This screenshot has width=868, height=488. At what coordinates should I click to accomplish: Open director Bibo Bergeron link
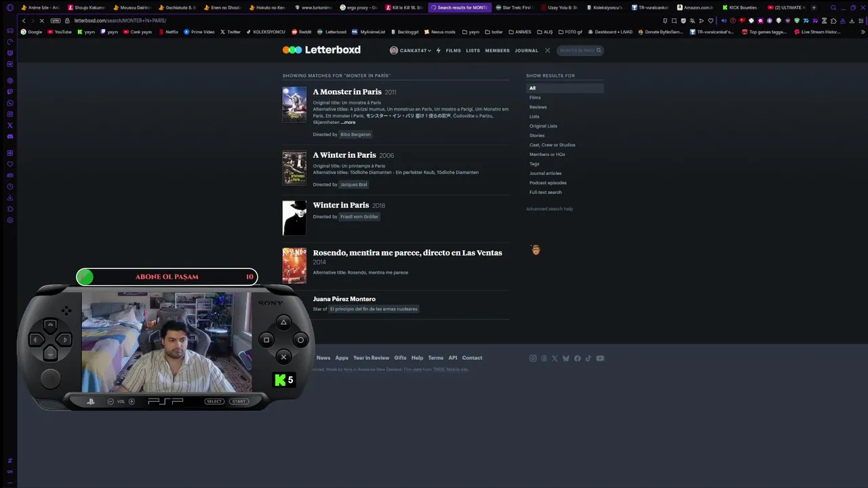click(x=355, y=134)
